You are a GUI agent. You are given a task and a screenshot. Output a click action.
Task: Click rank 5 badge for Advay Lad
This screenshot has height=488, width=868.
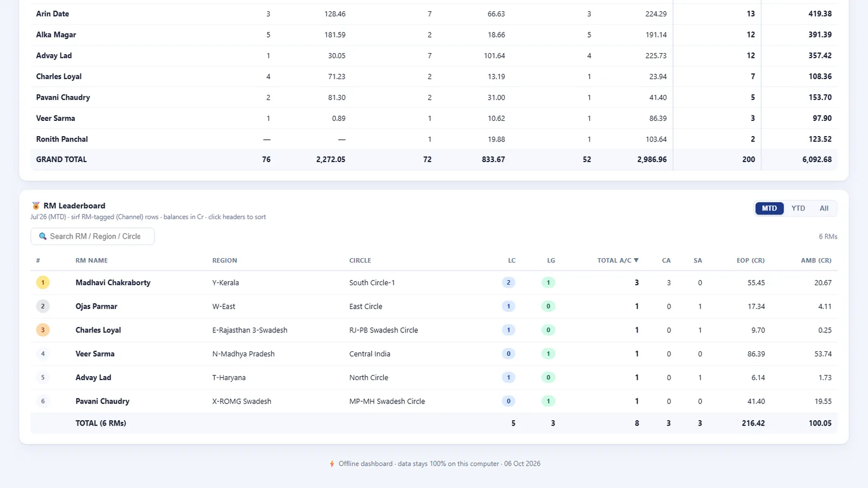[x=43, y=377]
